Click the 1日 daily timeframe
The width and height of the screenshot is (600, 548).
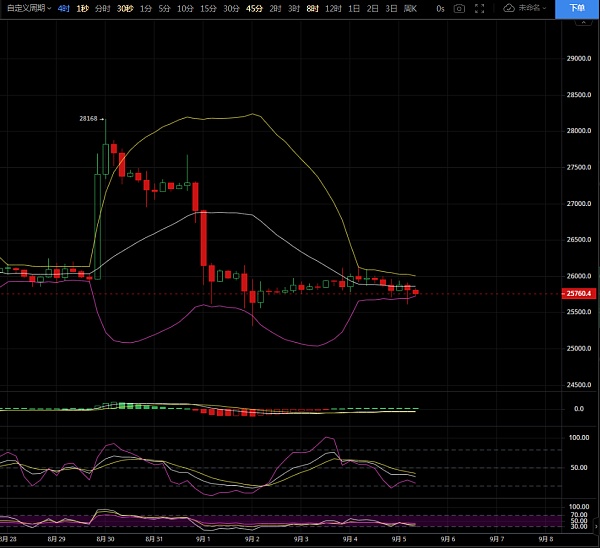(x=354, y=8)
